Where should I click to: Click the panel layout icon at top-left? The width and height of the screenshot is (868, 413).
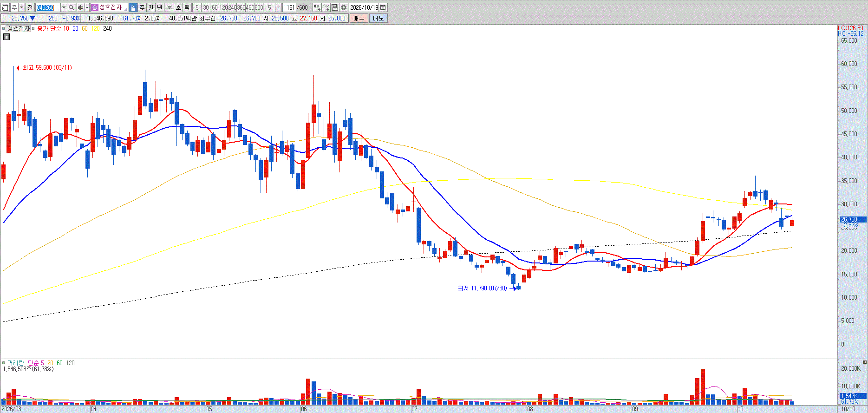tap(5, 7)
